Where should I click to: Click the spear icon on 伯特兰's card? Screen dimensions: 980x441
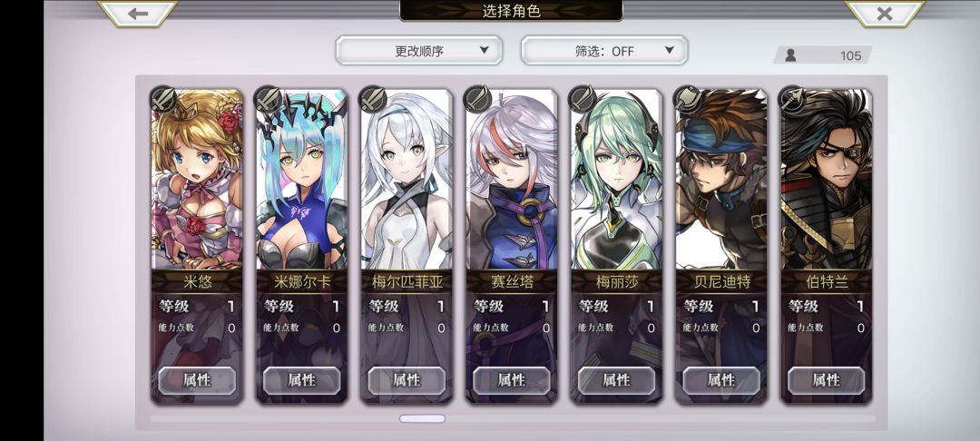[x=793, y=99]
